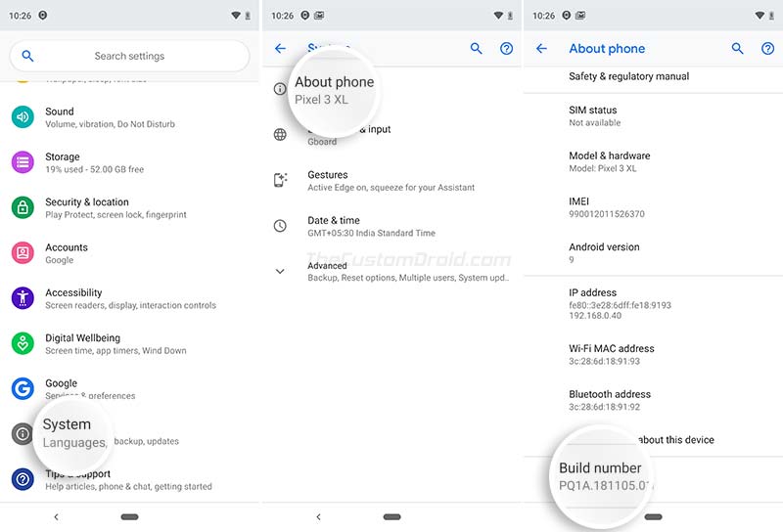
Task: Tap the Sound settings speaker icon
Action: click(x=23, y=116)
